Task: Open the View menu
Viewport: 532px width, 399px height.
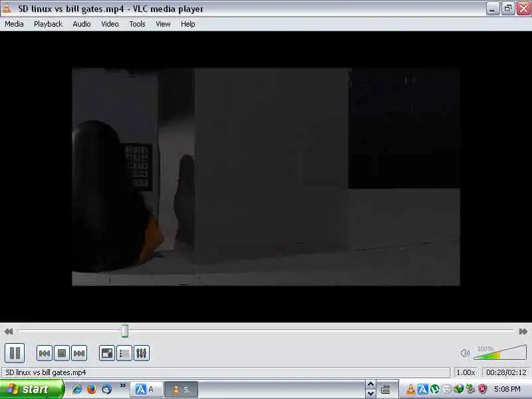Action: pos(163,24)
